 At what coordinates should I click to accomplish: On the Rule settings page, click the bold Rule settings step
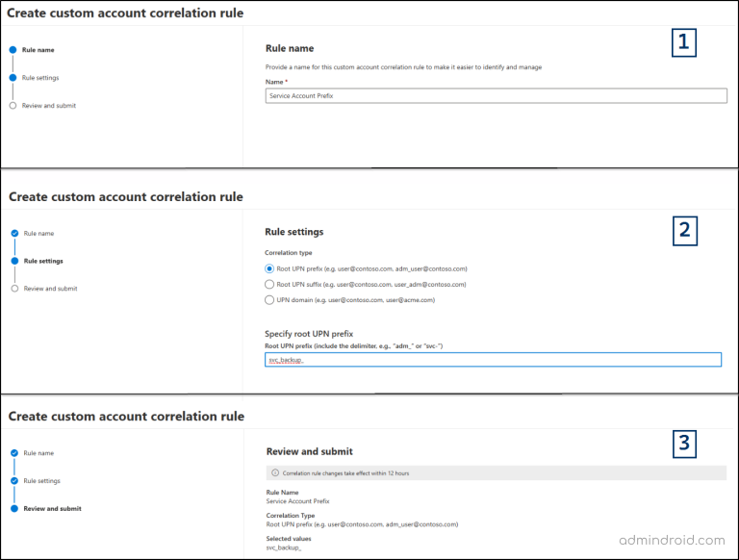click(43, 261)
